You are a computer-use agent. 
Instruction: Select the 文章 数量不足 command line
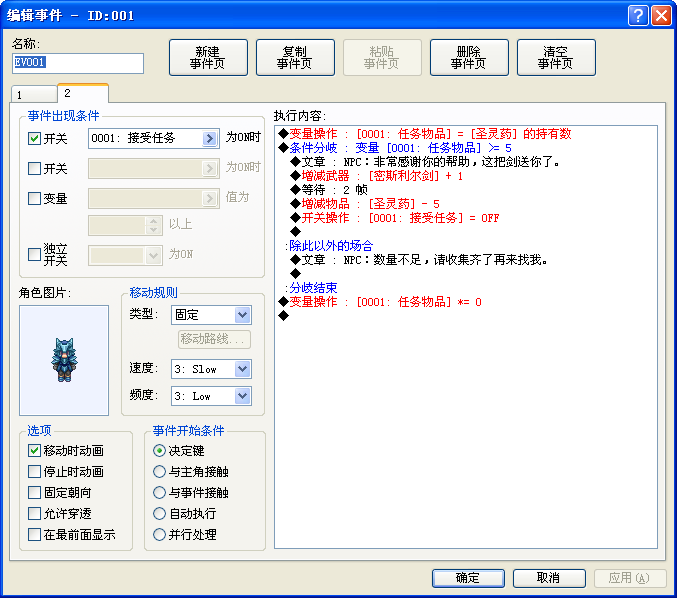pos(419,260)
